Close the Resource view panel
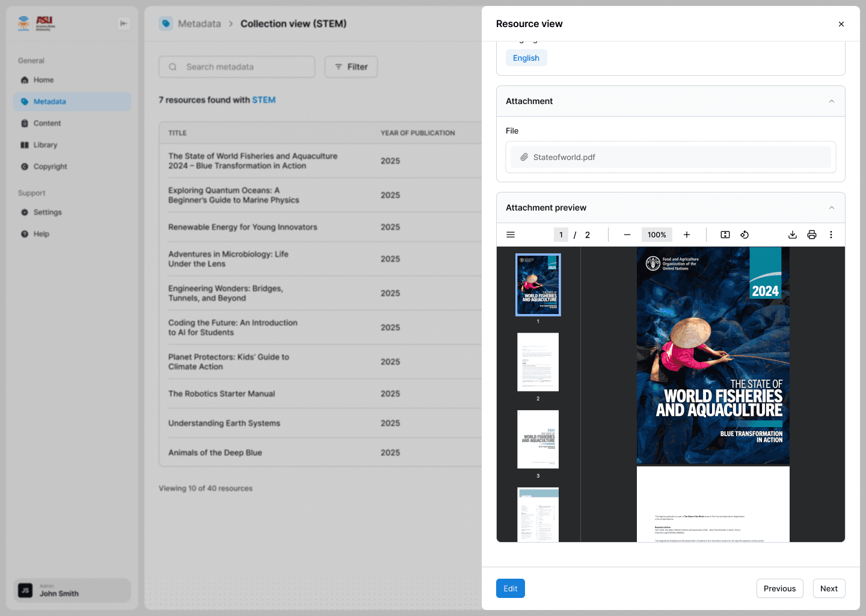 (x=841, y=24)
